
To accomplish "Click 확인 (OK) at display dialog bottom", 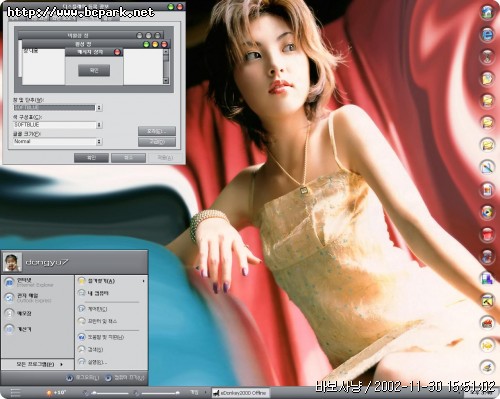I will [x=91, y=157].
